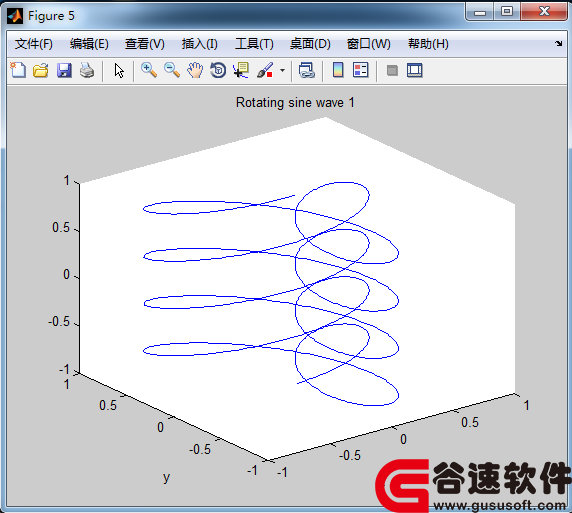
Task: Toggle the Brush data tool
Action: tap(265, 70)
